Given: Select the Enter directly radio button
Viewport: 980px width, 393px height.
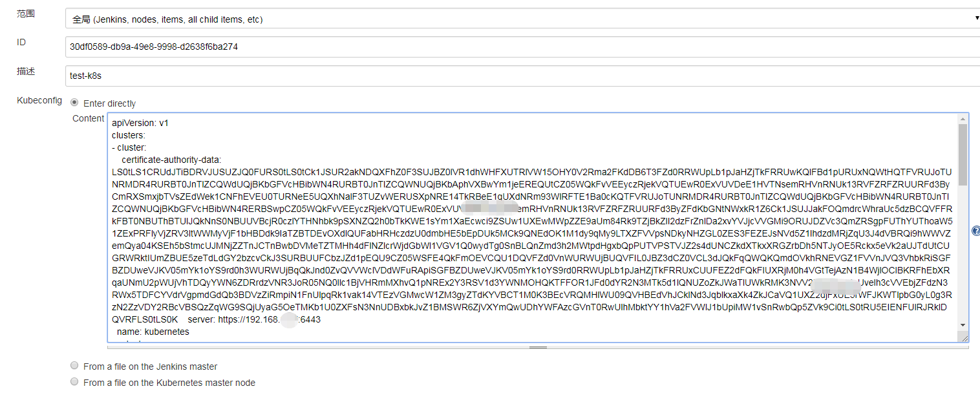Looking at the screenshot, I should (74, 102).
